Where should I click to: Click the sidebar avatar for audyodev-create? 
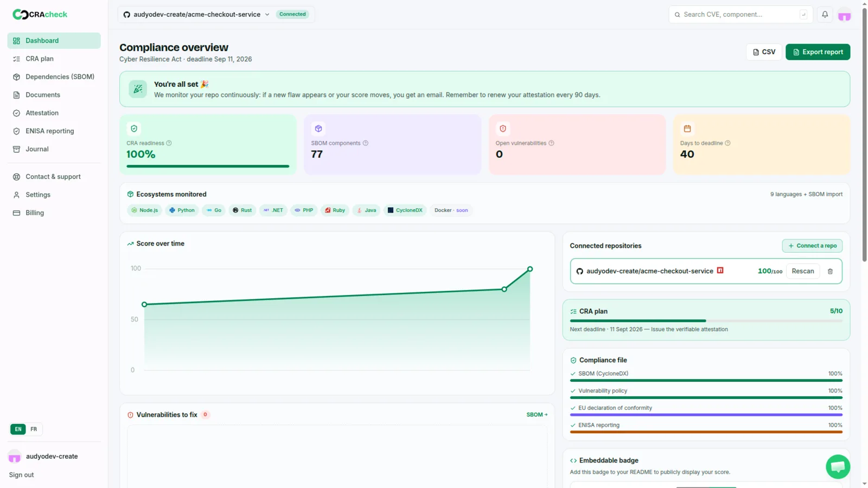click(x=15, y=457)
